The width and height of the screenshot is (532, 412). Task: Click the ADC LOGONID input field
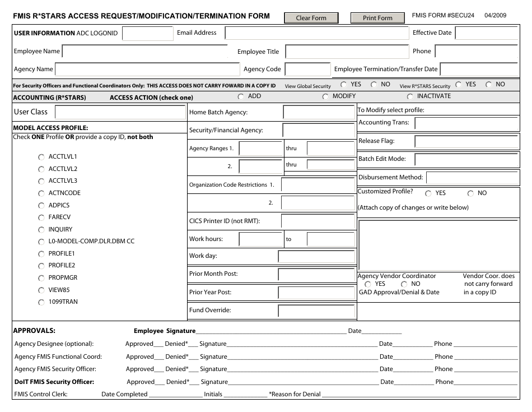coord(148,34)
